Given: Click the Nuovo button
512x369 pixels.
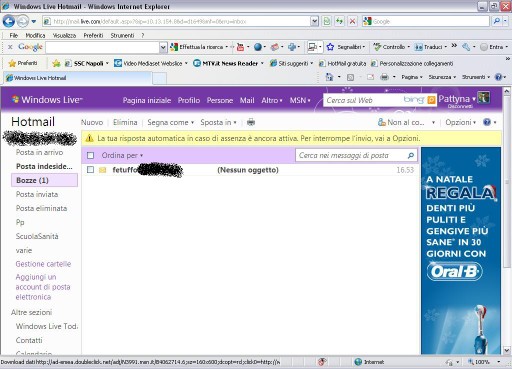Looking at the screenshot, I should tap(92, 122).
